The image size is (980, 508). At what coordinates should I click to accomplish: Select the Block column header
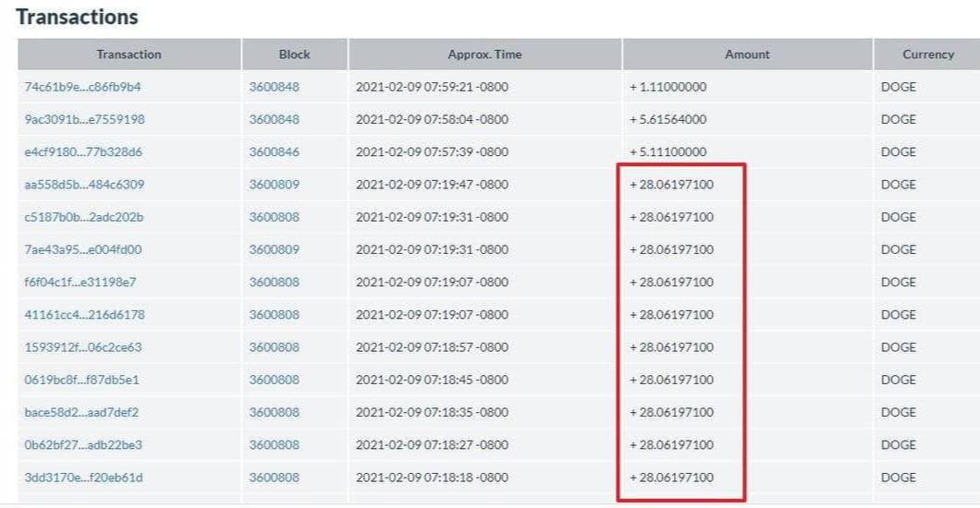tap(294, 54)
